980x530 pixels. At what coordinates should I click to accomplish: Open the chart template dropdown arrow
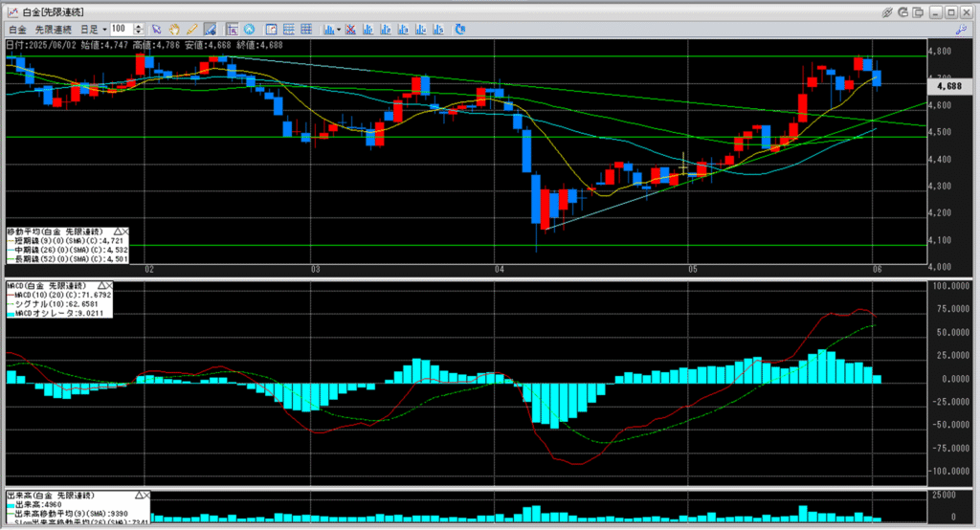(339, 30)
